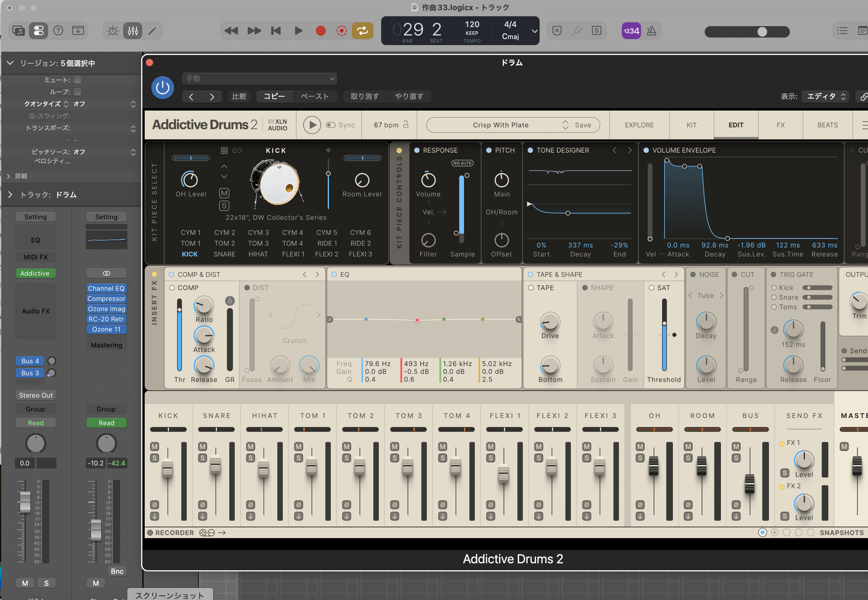The width and height of the screenshot is (868, 600).
Task: Click the recorder arrow icon
Action: (222, 533)
